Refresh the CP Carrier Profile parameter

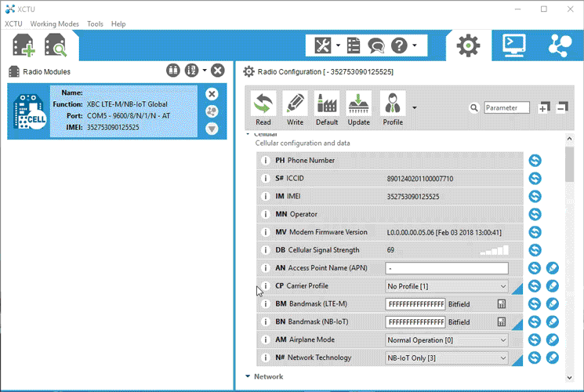click(535, 286)
